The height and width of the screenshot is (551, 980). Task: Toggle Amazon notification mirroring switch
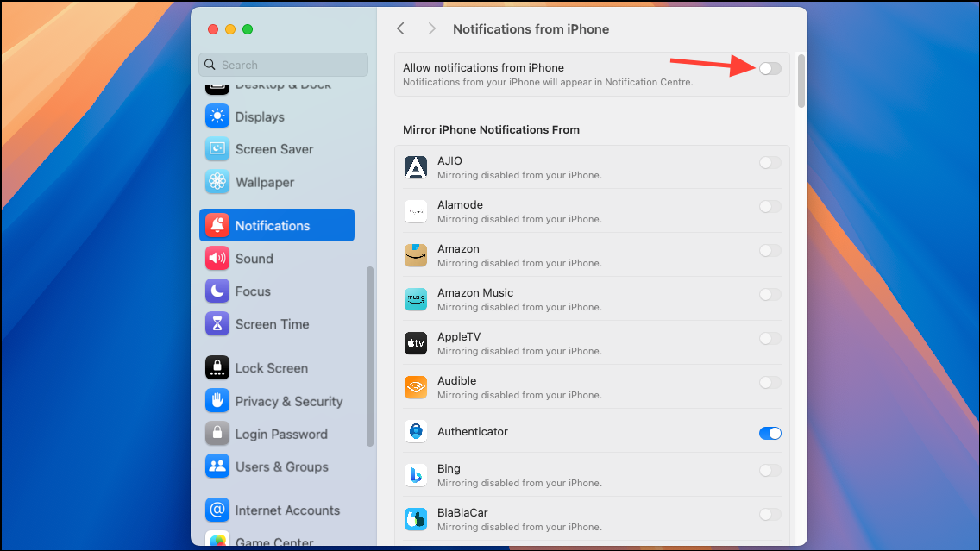770,251
